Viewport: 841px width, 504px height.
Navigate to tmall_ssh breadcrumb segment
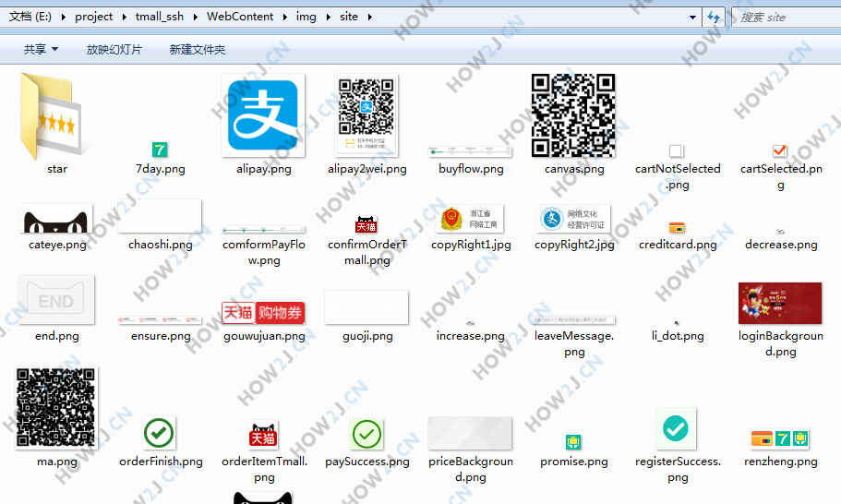160,17
